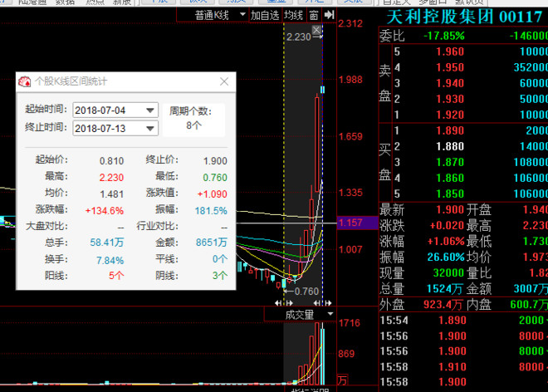Move interval start boundary left with its left arrow
Screen dimensions: 548x392
click(278, 303)
